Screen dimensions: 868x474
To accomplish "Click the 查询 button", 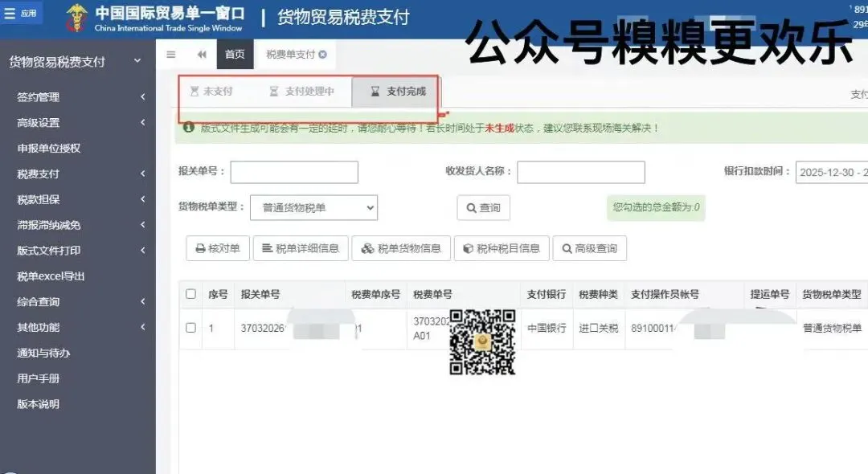I will (483, 208).
